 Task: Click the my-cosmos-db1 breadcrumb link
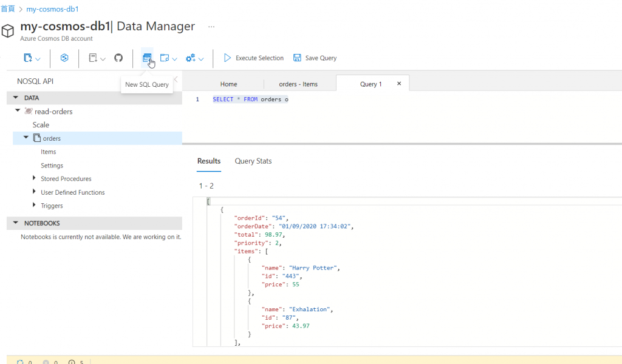pyautogui.click(x=52, y=9)
